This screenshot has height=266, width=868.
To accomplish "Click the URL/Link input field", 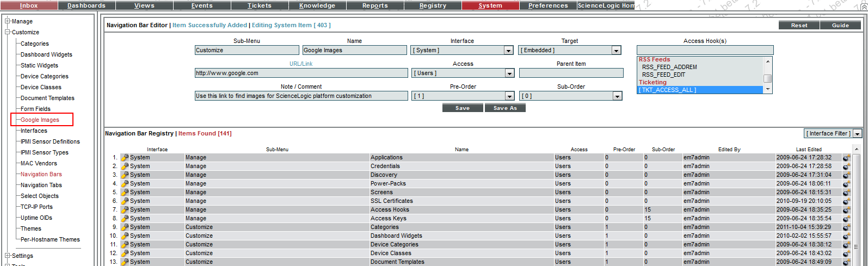I will coord(301,73).
